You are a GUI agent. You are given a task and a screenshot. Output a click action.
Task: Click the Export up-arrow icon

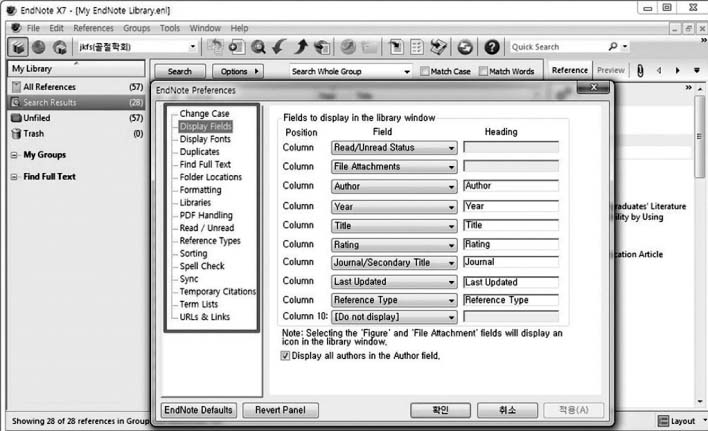301,46
